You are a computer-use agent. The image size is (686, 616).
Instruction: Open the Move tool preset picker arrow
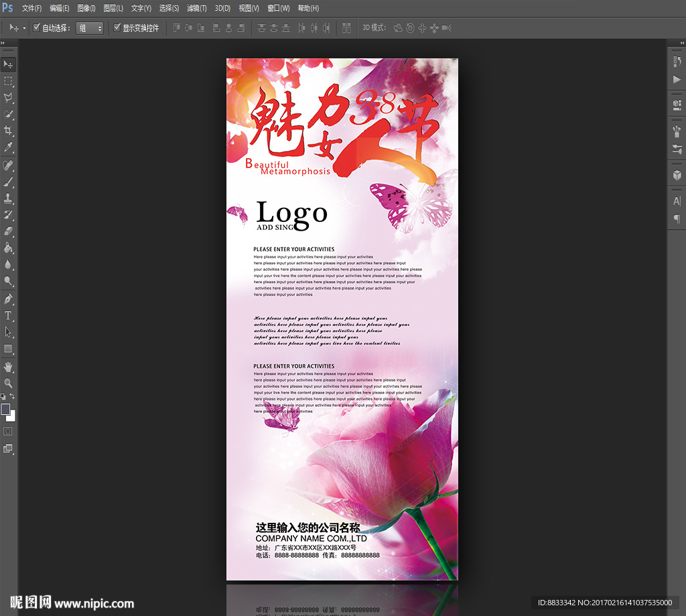(x=25, y=28)
